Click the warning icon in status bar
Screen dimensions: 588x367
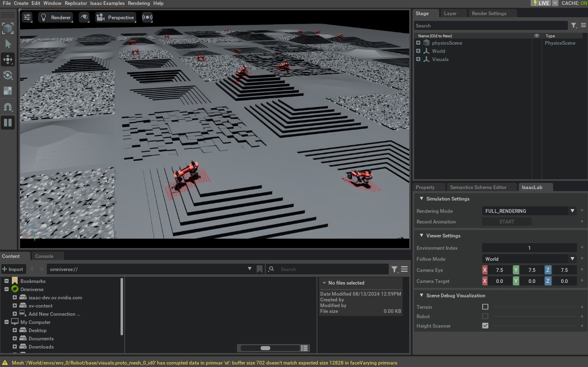(5, 362)
